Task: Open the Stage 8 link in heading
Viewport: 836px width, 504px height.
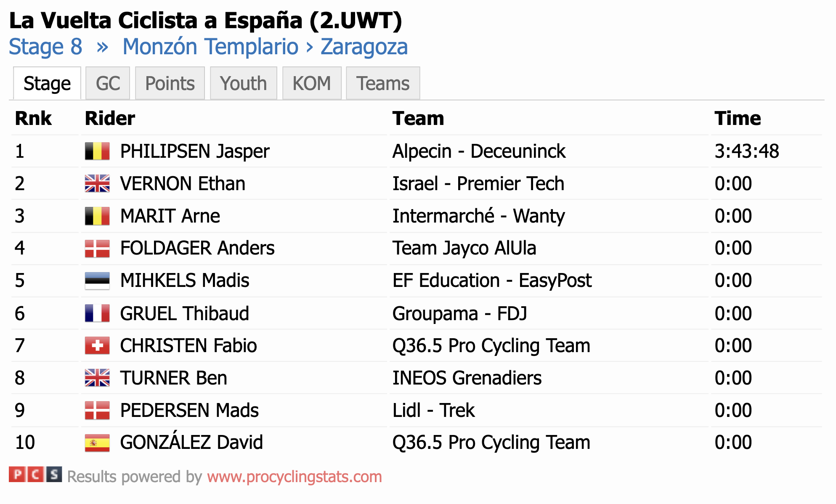Action: 45,47
